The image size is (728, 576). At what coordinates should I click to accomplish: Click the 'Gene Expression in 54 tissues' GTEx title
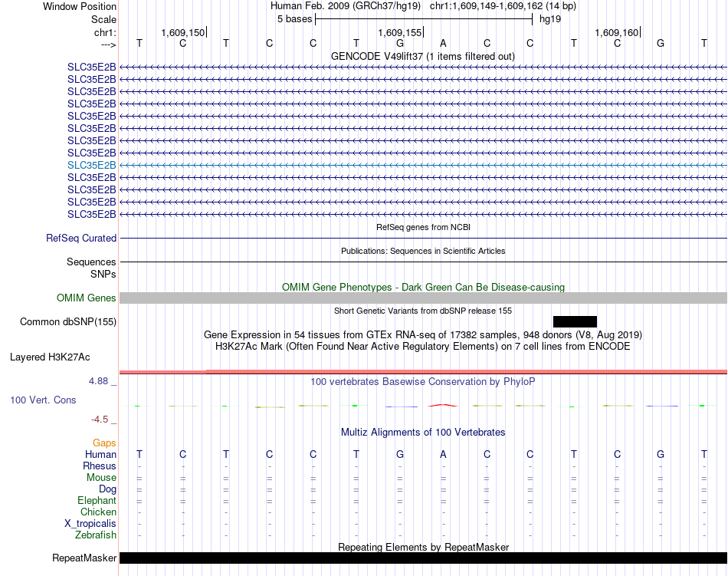coord(423,335)
